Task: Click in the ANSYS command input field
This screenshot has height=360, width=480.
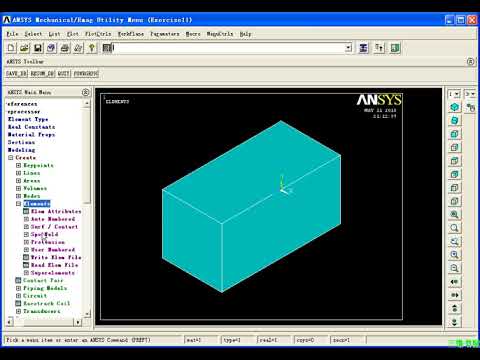Action: [229, 48]
